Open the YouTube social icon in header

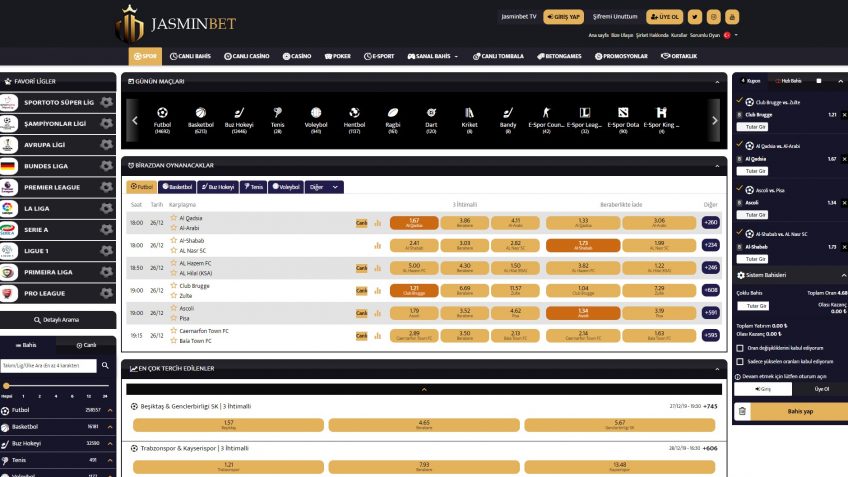point(732,17)
